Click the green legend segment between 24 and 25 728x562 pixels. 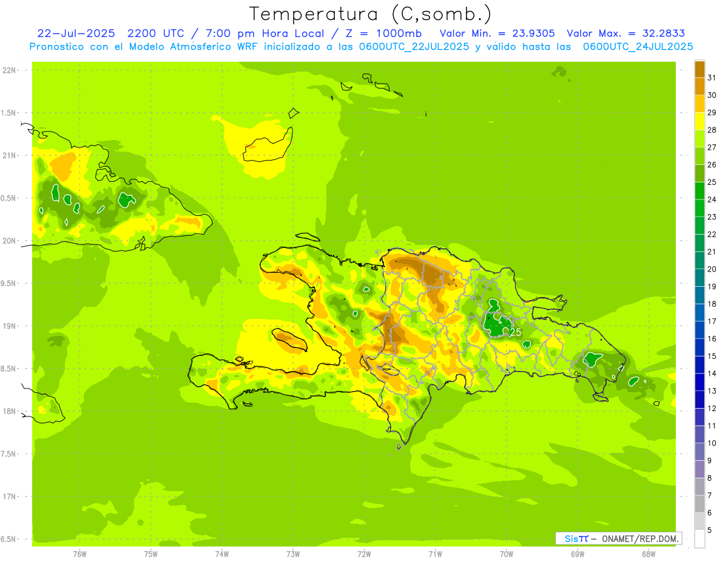[699, 190]
